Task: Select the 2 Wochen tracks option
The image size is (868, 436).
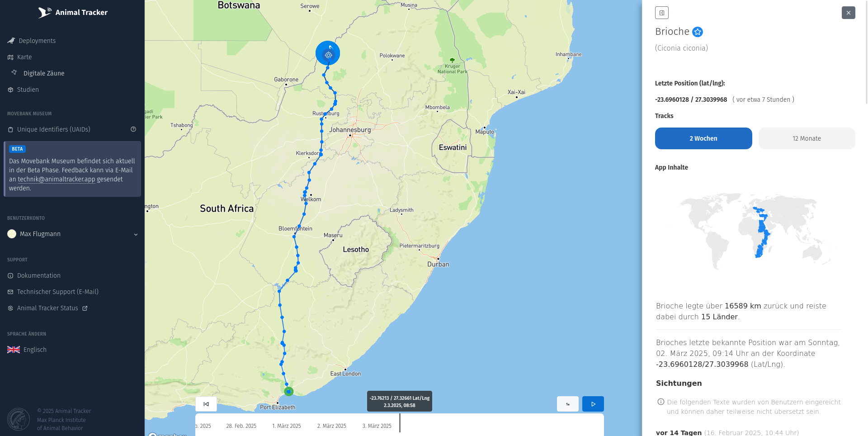Action: [x=703, y=138]
